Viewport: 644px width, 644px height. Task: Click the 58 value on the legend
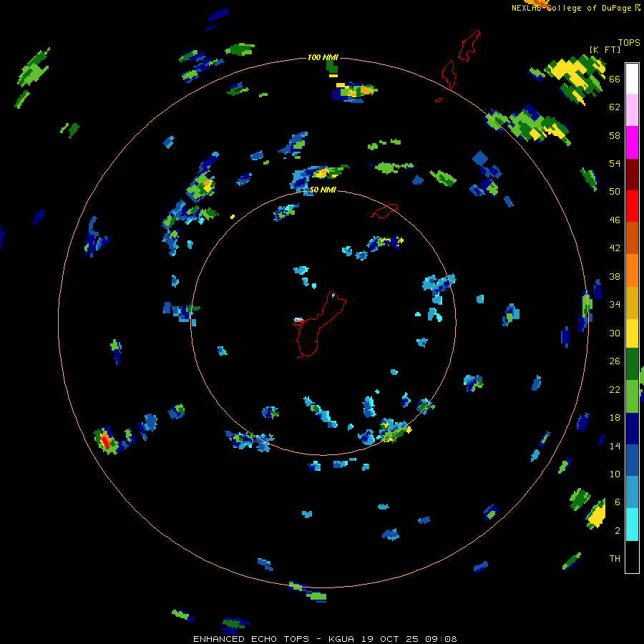pyautogui.click(x=615, y=135)
